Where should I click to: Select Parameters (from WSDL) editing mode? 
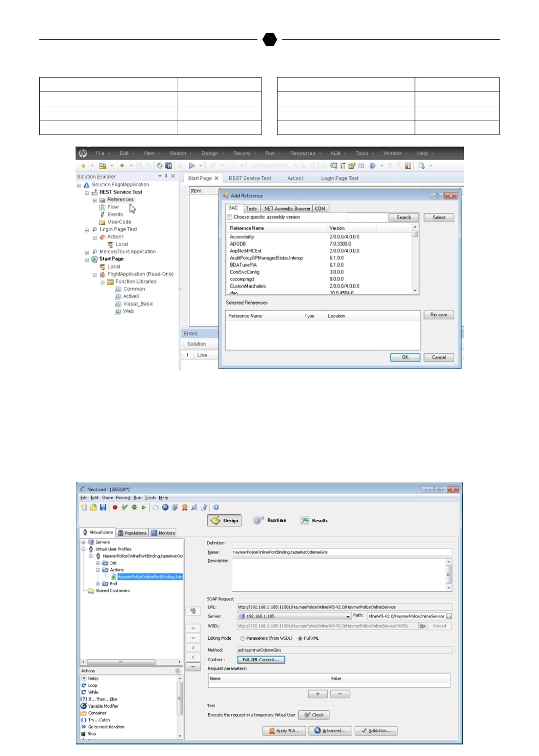coord(242,639)
